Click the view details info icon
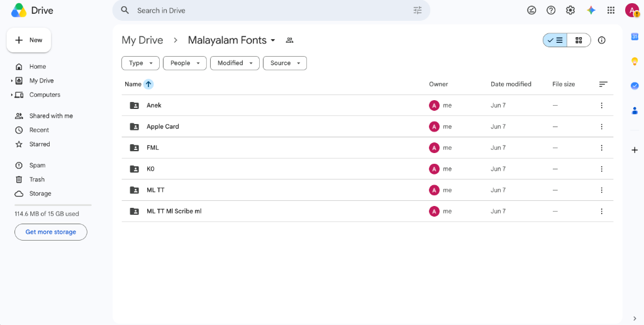Screen dimensions: 644x325 tap(602, 40)
